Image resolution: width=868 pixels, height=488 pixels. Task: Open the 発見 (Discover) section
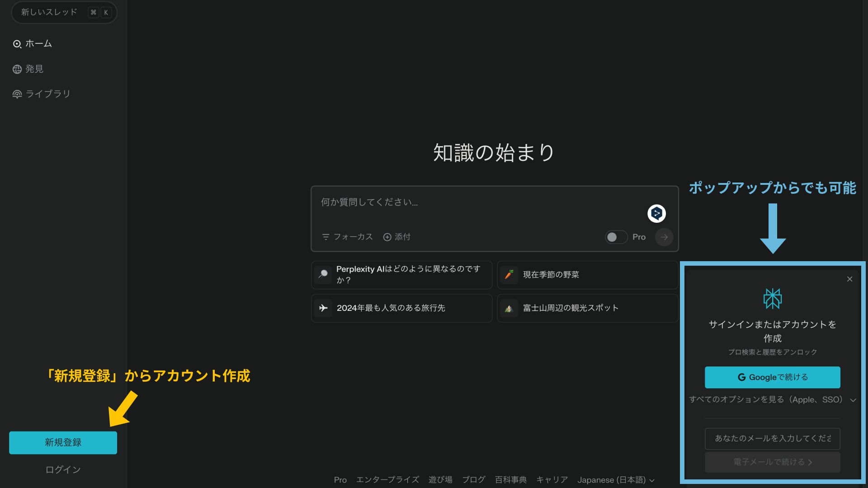(34, 69)
